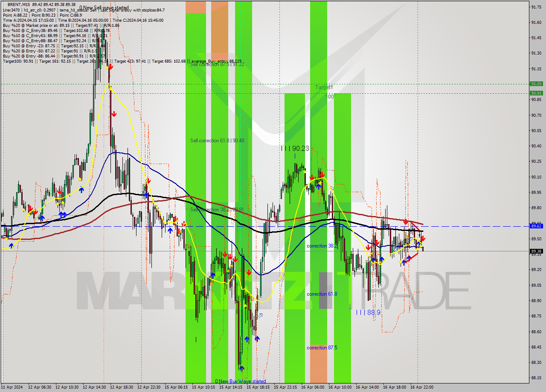Image resolution: width=546 pixels, height=392 pixels.
Task: Click the 90.10 price axis label
Action: pyautogui.click(x=536, y=177)
